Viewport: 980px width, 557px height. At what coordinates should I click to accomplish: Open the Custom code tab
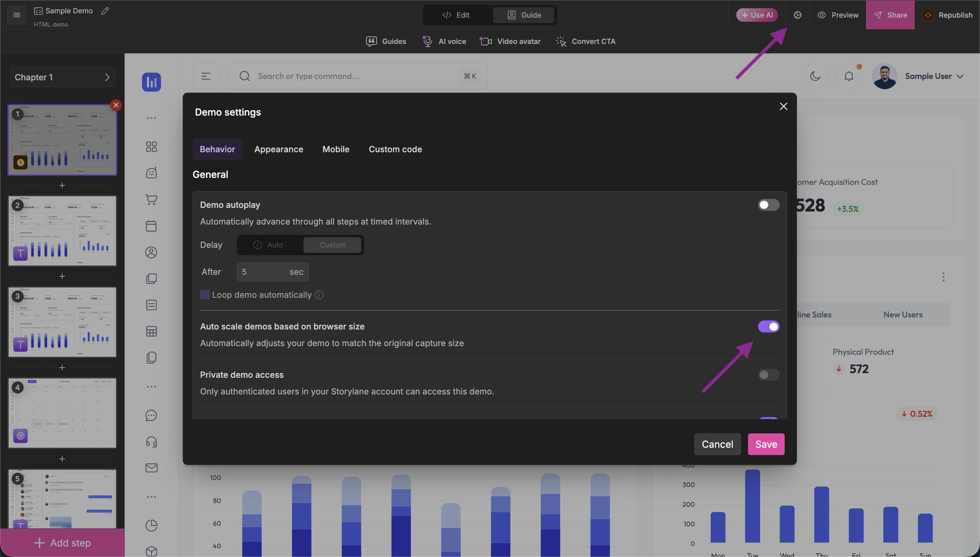point(395,150)
